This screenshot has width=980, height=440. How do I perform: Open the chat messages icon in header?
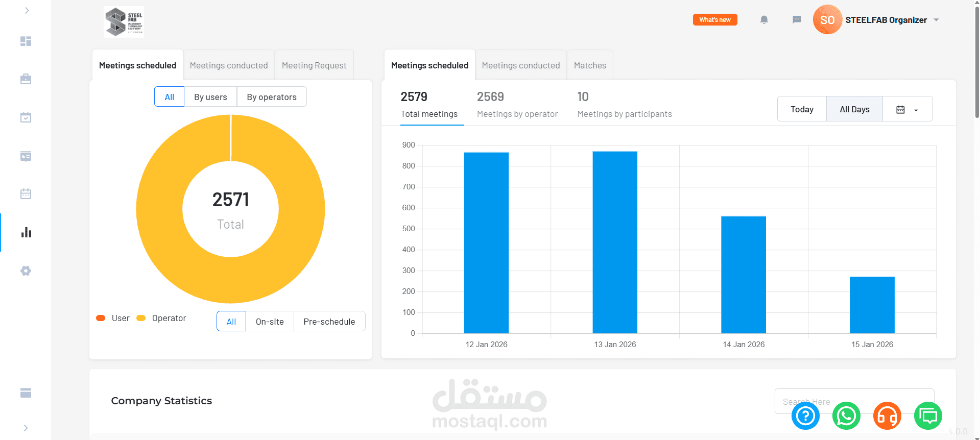coord(797,20)
